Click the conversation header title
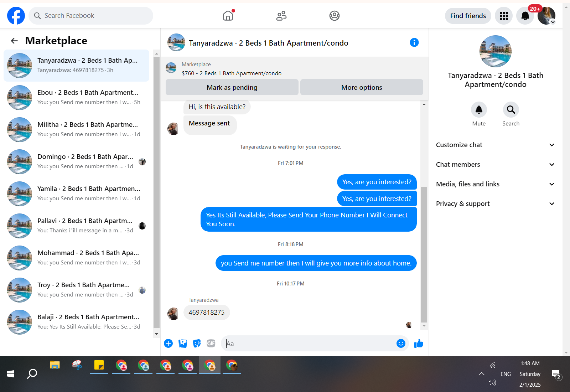 click(269, 43)
